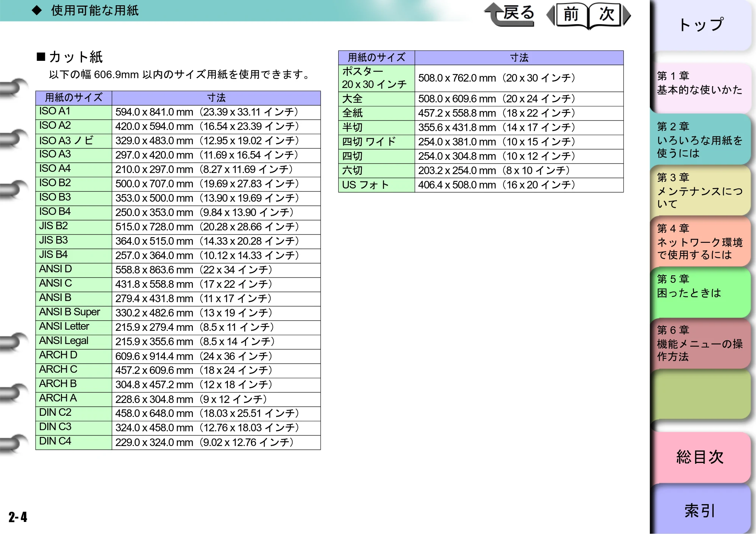The image size is (756, 534).
Task: Select the JIS B3 row label
Action: [x=74, y=241]
